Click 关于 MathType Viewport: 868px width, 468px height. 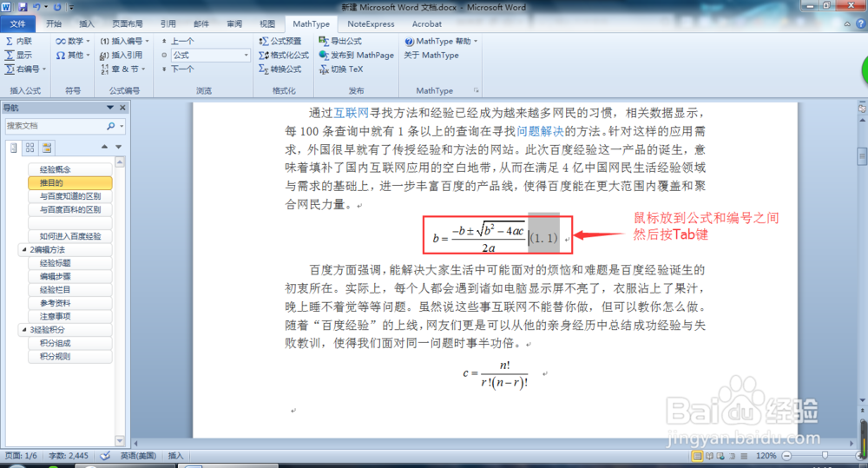pyautogui.click(x=431, y=55)
